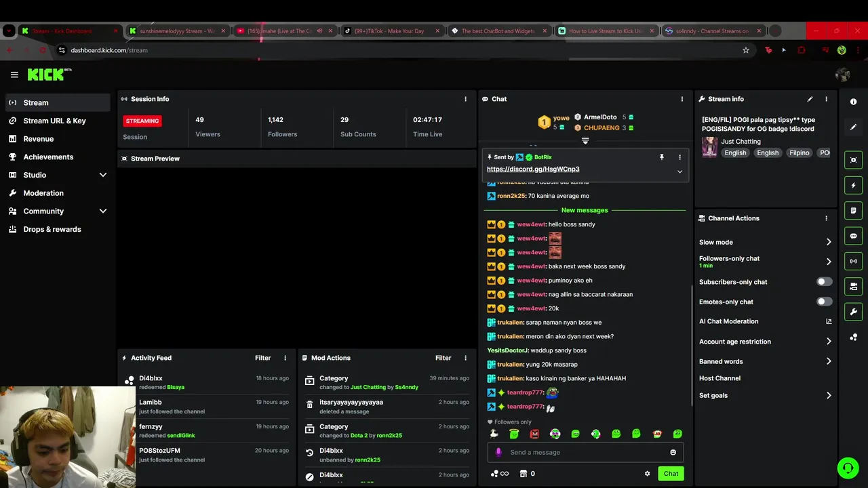This screenshot has height=488, width=868.
Task: Open Moderation in sidebar
Action: 58,193
